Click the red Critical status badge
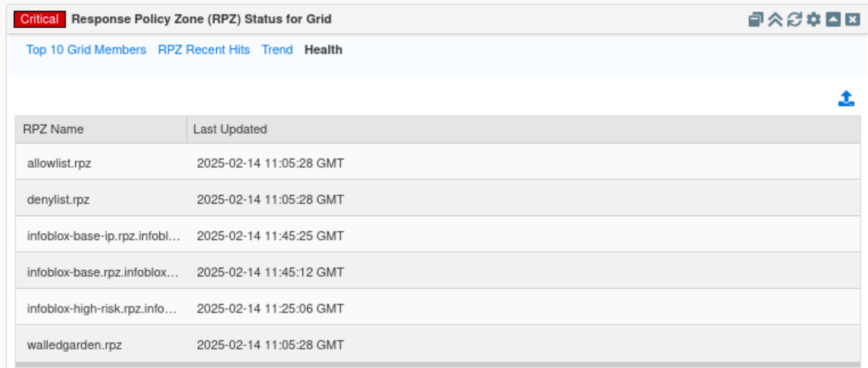Image resolution: width=868 pixels, height=368 pixels. (x=39, y=19)
